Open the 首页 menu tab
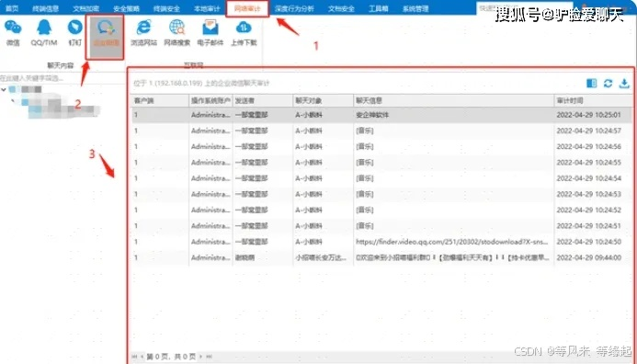Viewport: 637px width, 364px height. point(12,8)
